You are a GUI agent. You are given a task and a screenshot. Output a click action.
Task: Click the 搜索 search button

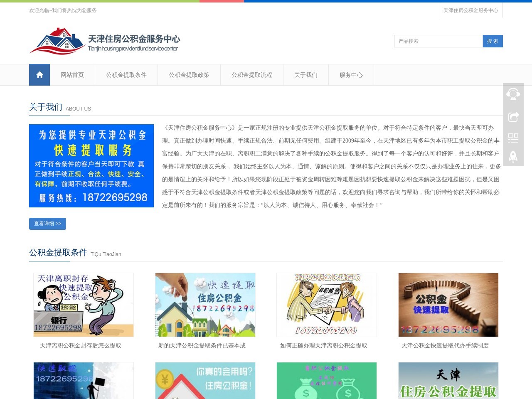point(493,41)
